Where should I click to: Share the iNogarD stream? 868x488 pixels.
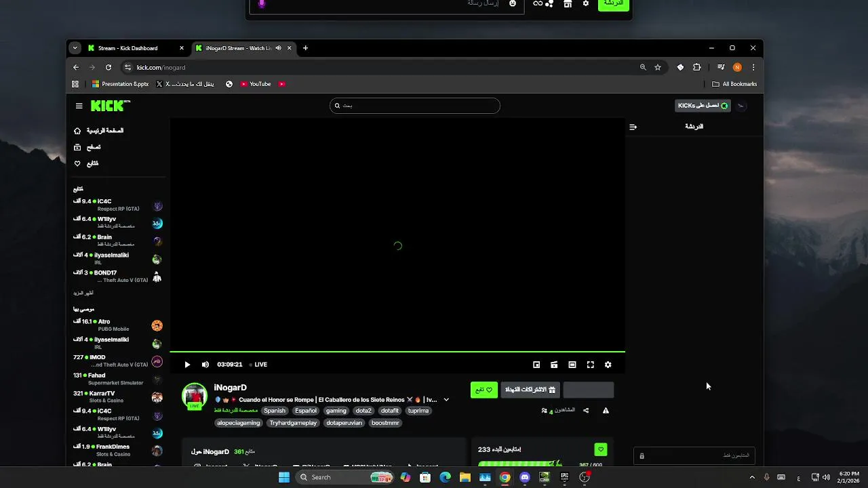(586, 410)
